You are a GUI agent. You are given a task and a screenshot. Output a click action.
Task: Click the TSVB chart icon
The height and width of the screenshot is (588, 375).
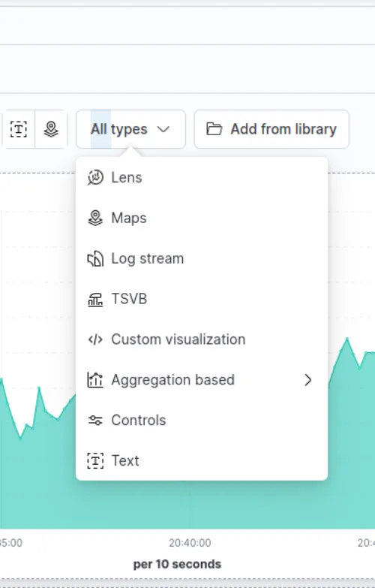tap(95, 299)
